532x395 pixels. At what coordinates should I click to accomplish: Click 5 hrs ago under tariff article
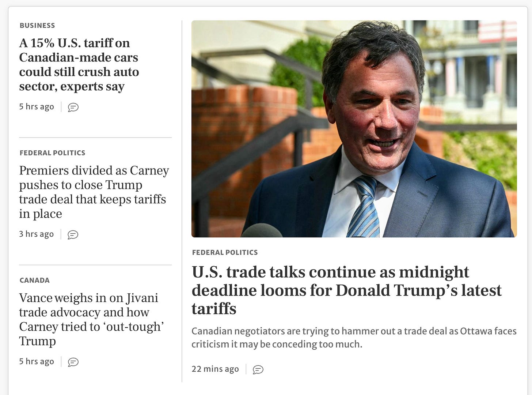(x=37, y=107)
